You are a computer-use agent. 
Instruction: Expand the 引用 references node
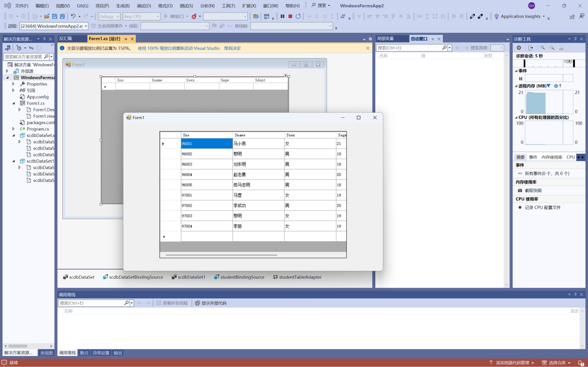pos(14,90)
